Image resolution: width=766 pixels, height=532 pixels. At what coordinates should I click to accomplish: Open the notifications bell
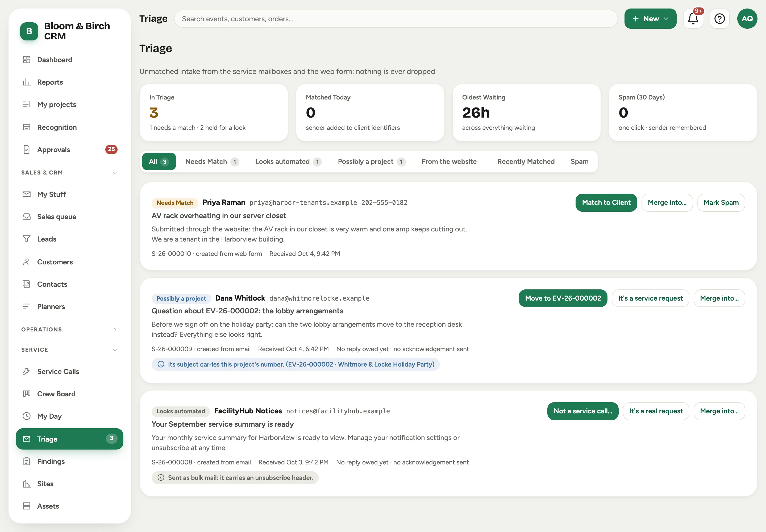click(693, 19)
